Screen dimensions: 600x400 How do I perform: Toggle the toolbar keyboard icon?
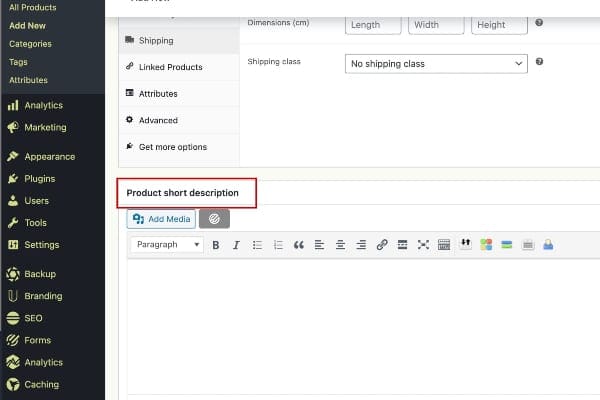[x=444, y=245]
